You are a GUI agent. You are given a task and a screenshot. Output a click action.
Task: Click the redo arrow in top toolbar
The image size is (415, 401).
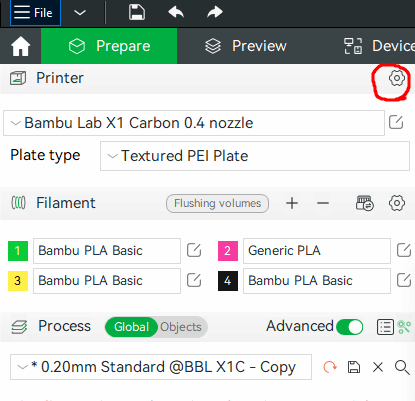coord(215,13)
